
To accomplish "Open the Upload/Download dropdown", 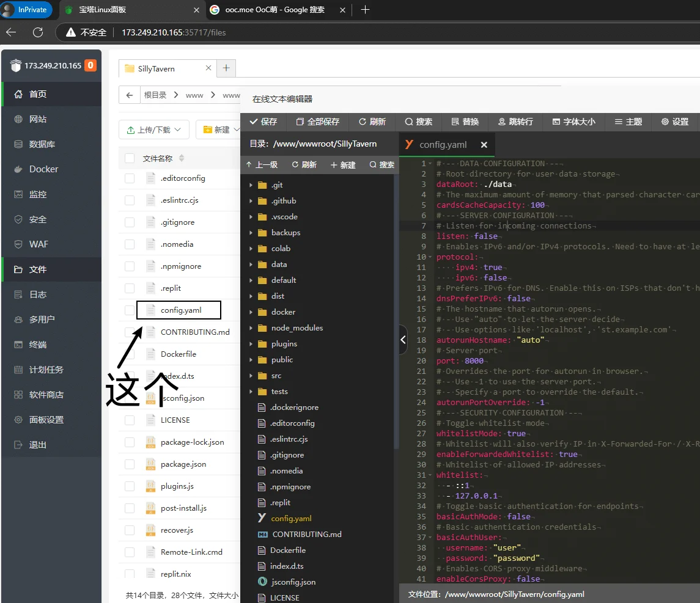I will 154,130.
